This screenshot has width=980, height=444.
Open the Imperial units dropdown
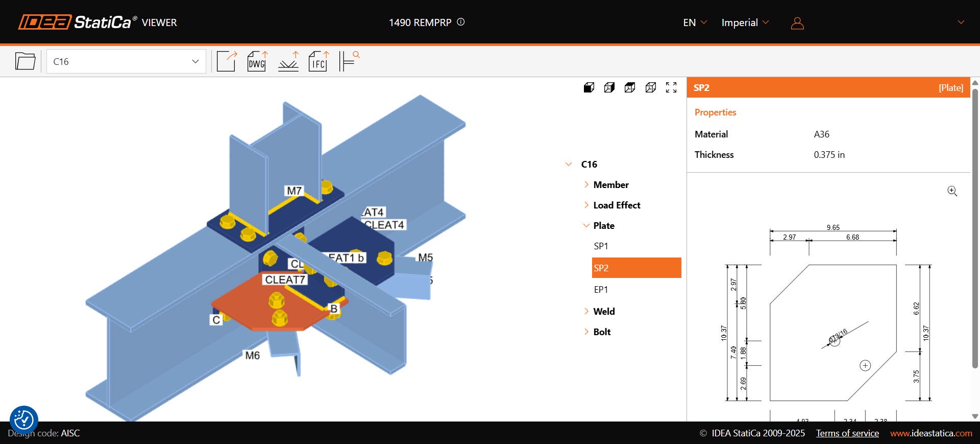point(745,22)
